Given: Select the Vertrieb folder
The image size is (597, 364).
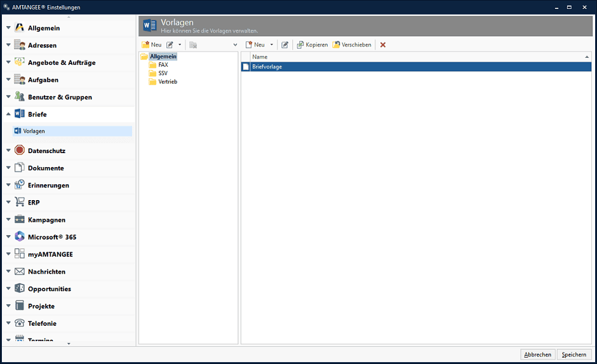Looking at the screenshot, I should [x=168, y=81].
